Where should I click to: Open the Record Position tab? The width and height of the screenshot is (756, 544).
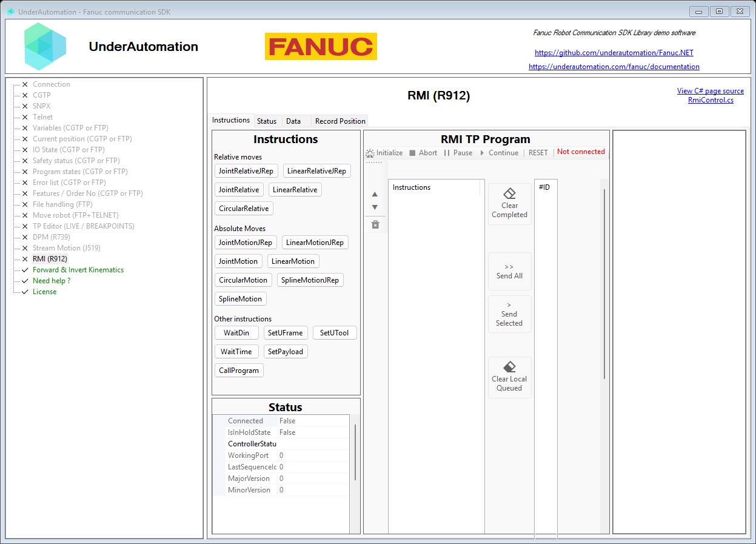click(340, 121)
